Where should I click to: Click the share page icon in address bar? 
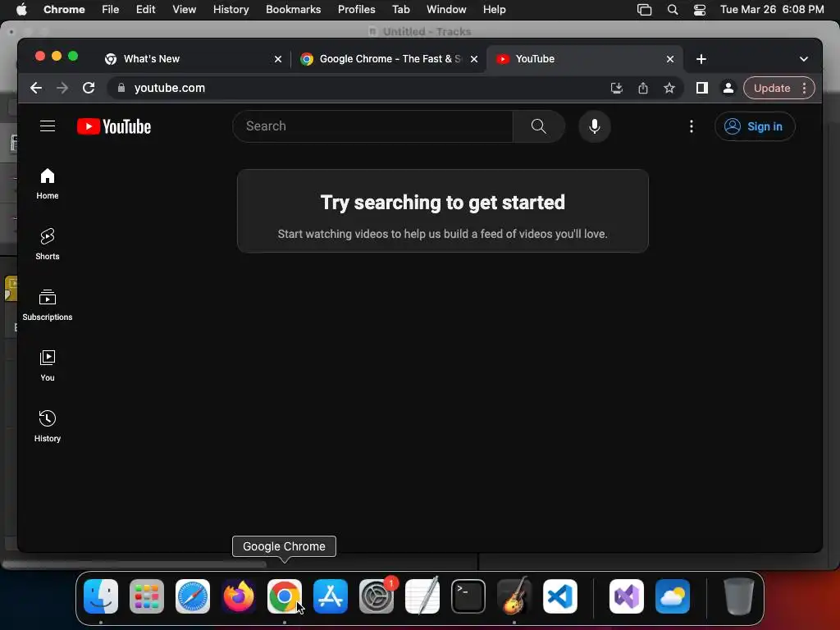643,88
